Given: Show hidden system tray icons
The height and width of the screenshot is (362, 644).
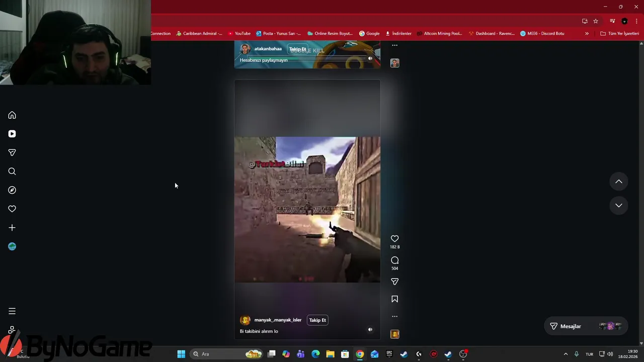Looking at the screenshot, I should tap(566, 354).
